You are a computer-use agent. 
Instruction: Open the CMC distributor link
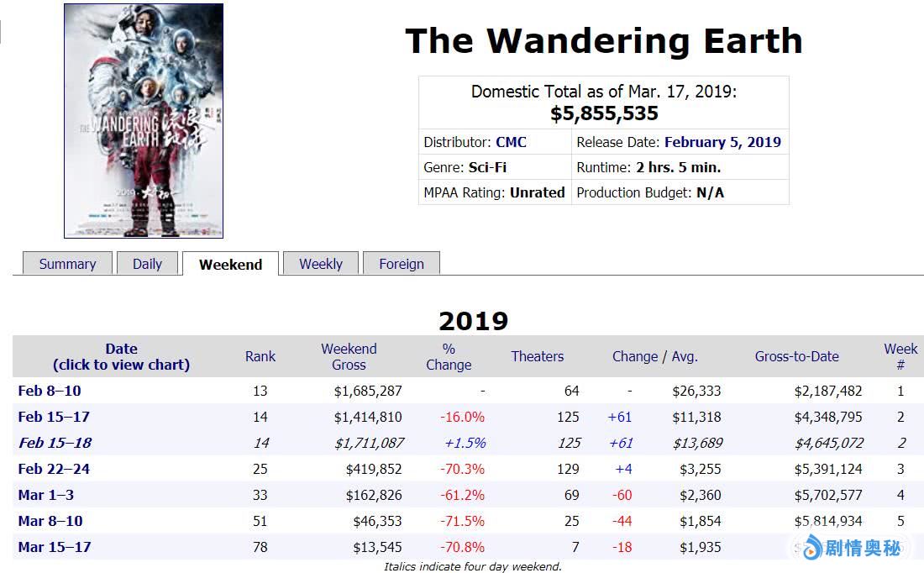click(x=511, y=142)
